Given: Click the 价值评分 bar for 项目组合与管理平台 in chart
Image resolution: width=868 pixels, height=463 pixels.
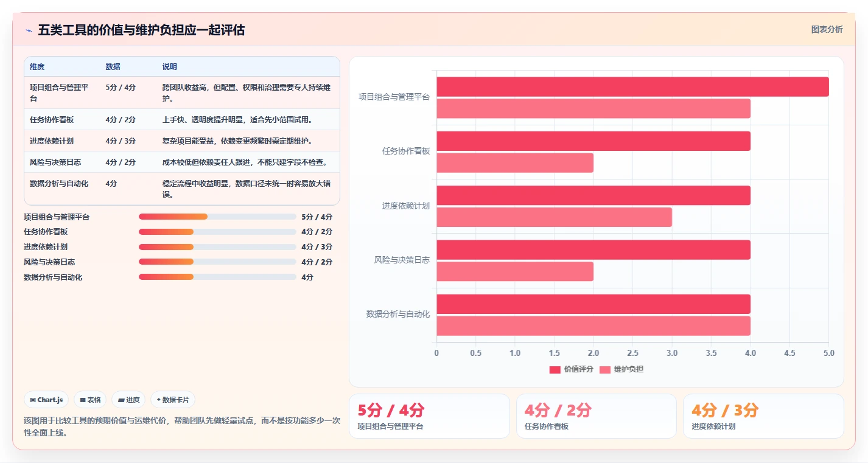Looking at the screenshot, I should pos(632,87).
